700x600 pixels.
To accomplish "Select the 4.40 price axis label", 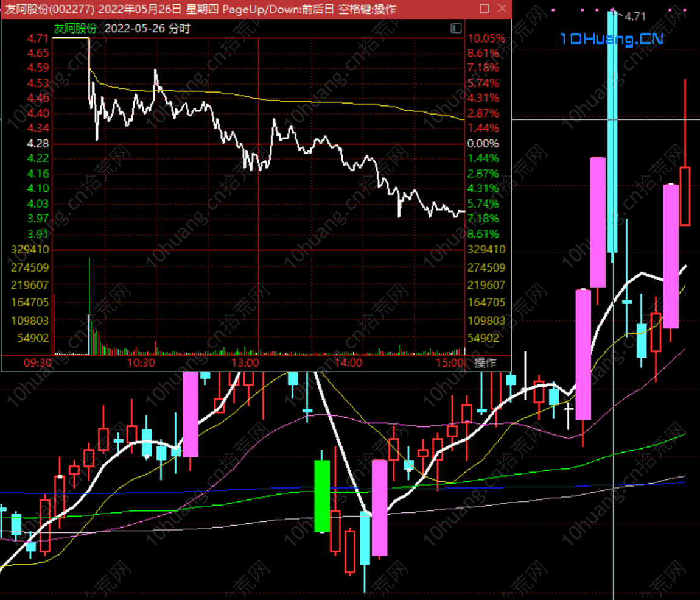I will (38, 113).
